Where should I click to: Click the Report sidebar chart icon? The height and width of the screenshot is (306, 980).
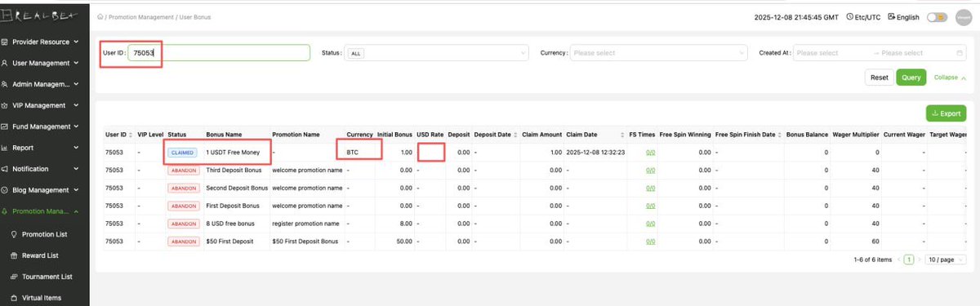(x=5, y=148)
